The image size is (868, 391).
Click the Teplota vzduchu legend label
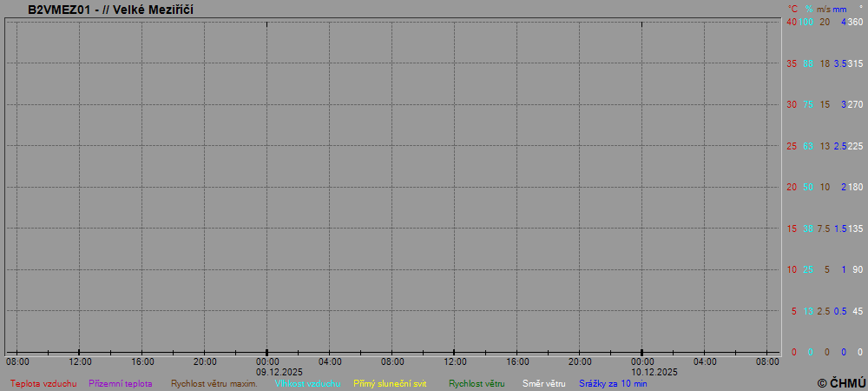(43, 383)
